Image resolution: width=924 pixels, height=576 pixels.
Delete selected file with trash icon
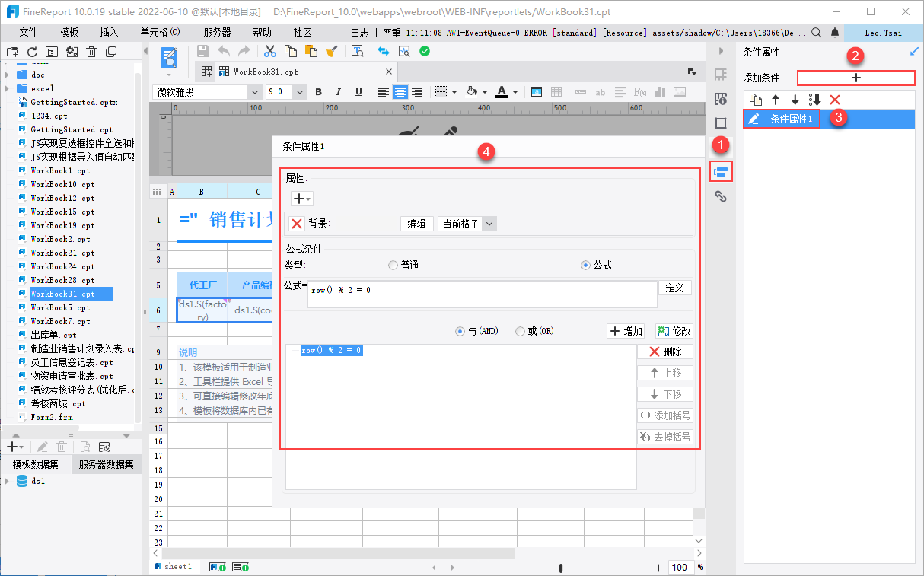coord(91,52)
